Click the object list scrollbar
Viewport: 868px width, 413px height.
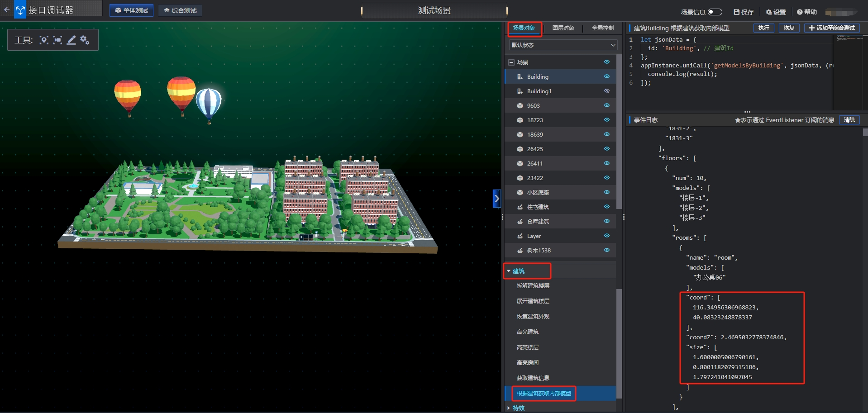click(619, 132)
